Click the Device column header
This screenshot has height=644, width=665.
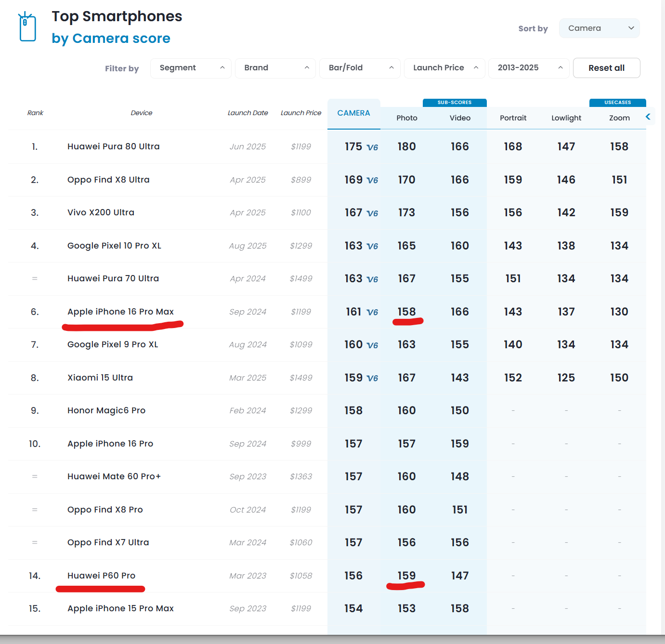(x=142, y=113)
